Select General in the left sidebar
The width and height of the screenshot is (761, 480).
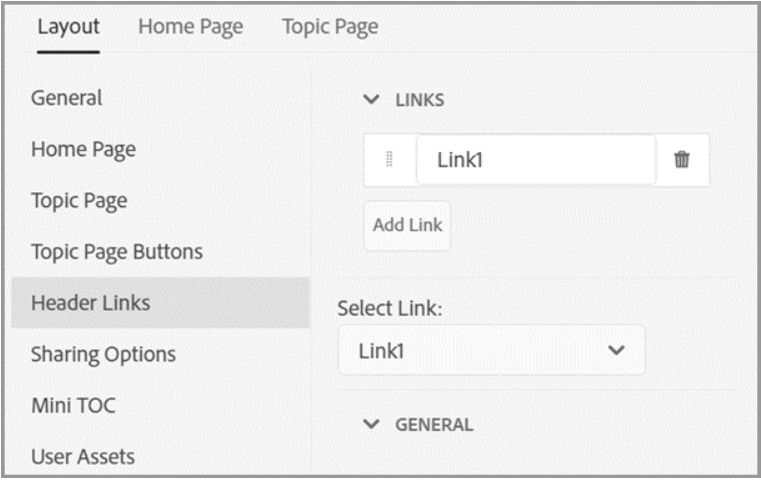point(66,98)
